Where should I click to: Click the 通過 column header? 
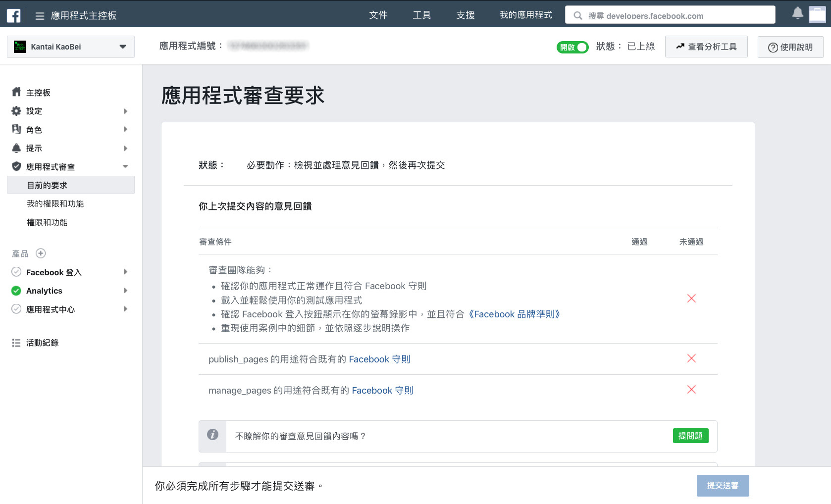click(x=639, y=242)
